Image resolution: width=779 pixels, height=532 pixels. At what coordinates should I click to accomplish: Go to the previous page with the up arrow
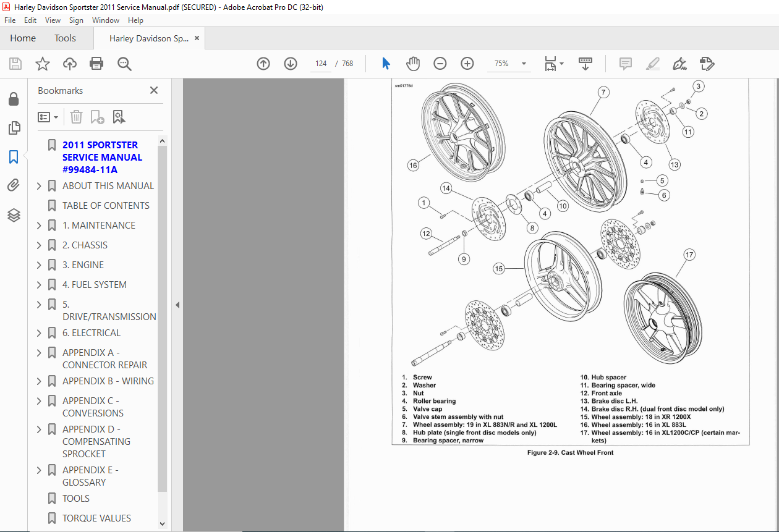point(263,64)
